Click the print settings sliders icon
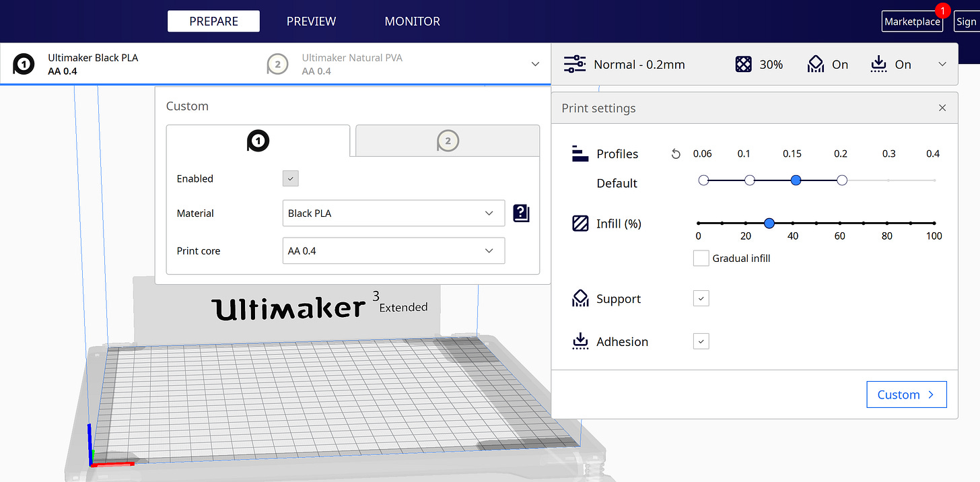The image size is (980, 482). 575,65
